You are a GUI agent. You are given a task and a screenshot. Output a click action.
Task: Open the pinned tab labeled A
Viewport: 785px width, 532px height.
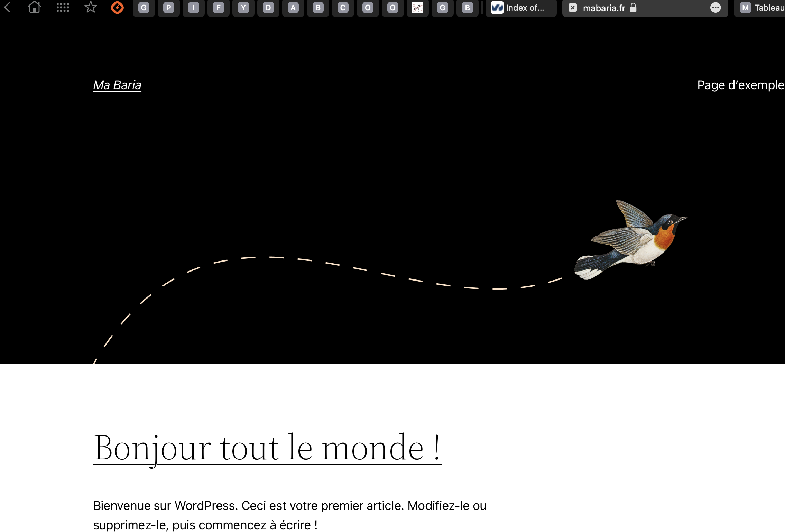tap(293, 8)
